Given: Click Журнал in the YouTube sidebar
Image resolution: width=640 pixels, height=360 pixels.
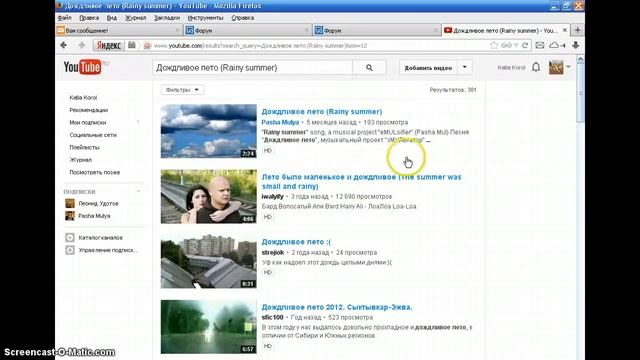Looking at the screenshot, I should click(80, 160).
